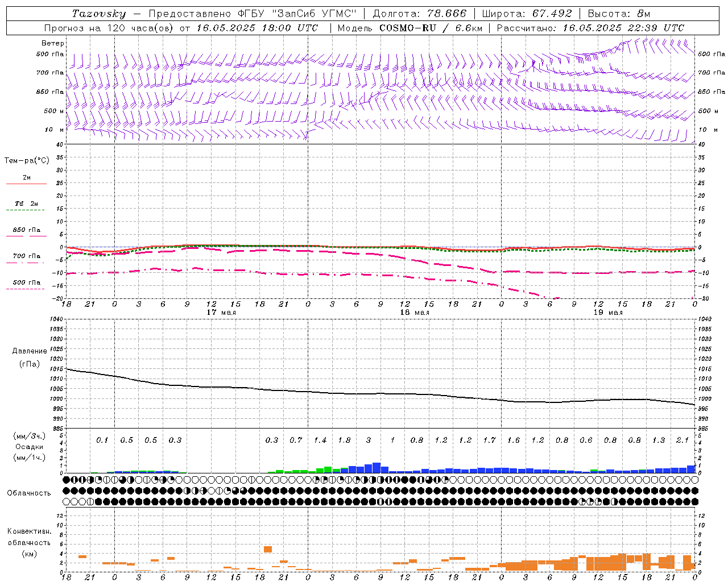Click the precipitation value "1.3"
The width and height of the screenshot is (728, 582).
(x=659, y=440)
